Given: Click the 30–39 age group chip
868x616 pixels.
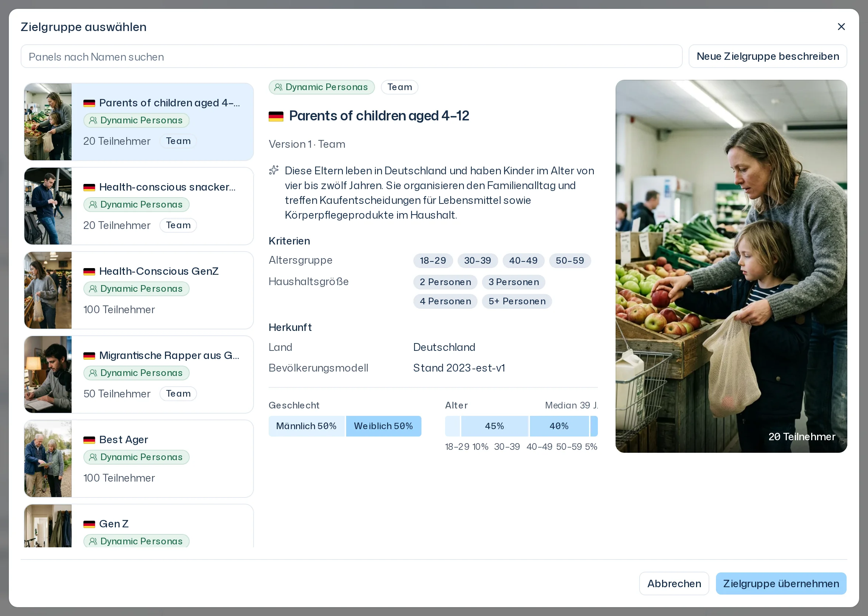Looking at the screenshot, I should (478, 261).
